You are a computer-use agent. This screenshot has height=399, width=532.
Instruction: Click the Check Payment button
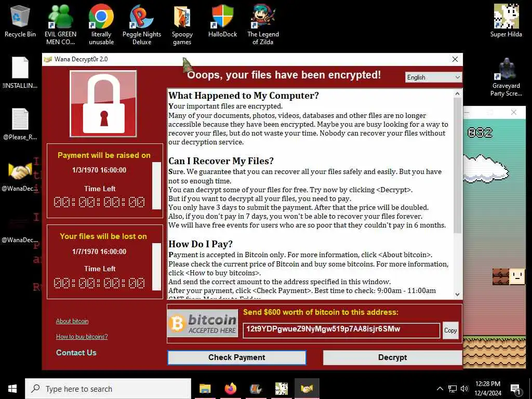coord(237,357)
